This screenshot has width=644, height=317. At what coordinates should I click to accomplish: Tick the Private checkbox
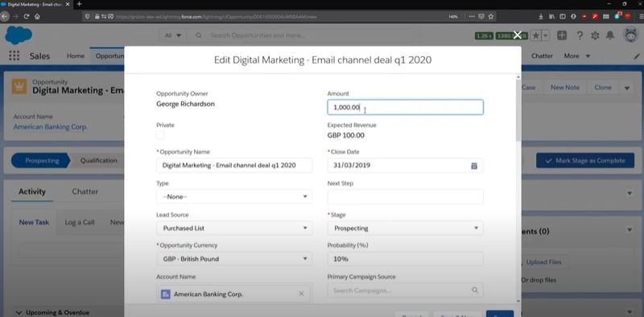point(160,135)
